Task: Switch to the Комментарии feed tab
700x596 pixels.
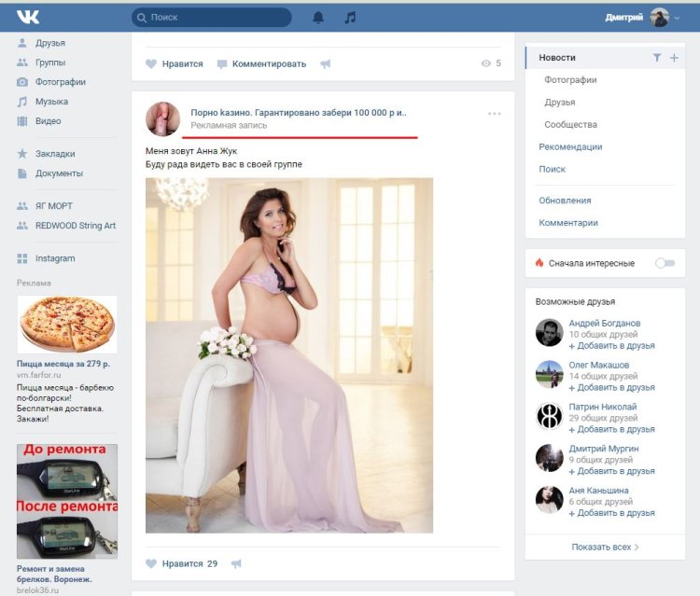Action: click(x=568, y=223)
